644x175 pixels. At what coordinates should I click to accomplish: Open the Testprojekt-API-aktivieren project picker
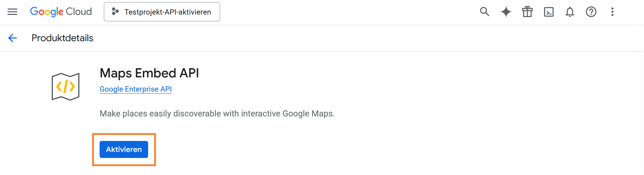(x=162, y=12)
